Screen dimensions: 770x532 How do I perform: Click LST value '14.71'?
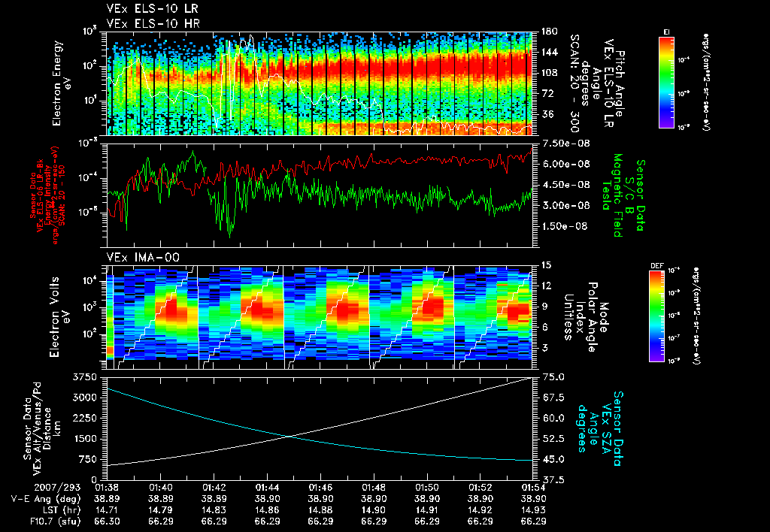[x=107, y=510]
